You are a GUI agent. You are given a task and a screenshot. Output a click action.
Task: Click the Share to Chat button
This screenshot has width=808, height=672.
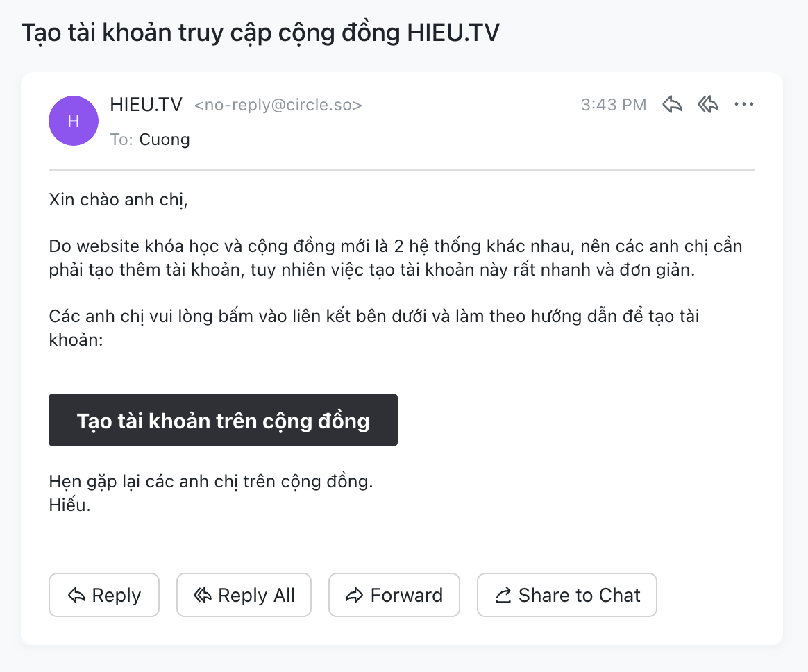566,595
